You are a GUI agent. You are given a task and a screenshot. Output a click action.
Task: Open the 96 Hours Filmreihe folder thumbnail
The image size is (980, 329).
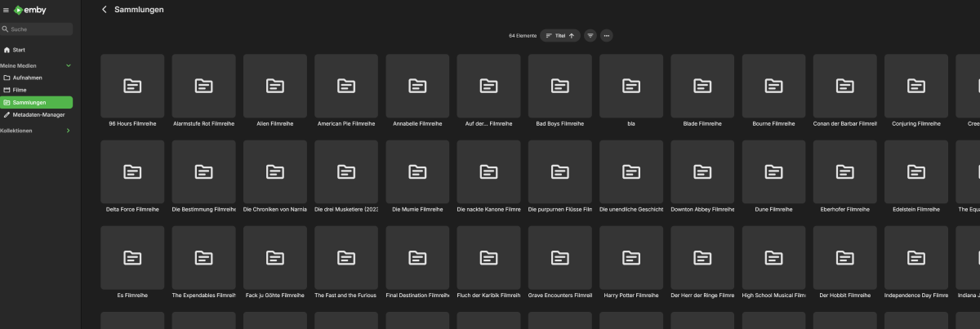132,85
